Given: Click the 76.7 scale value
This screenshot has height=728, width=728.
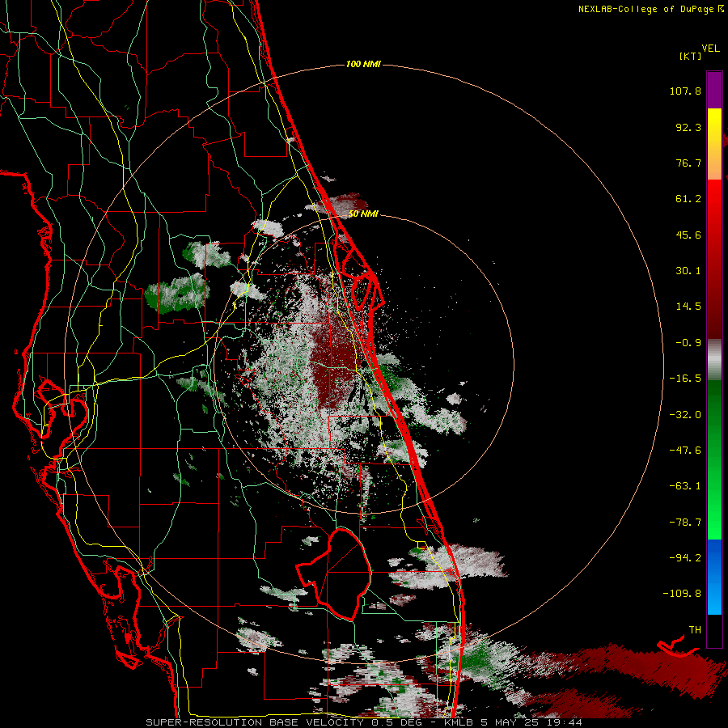Looking at the screenshot, I should pyautogui.click(x=688, y=163).
